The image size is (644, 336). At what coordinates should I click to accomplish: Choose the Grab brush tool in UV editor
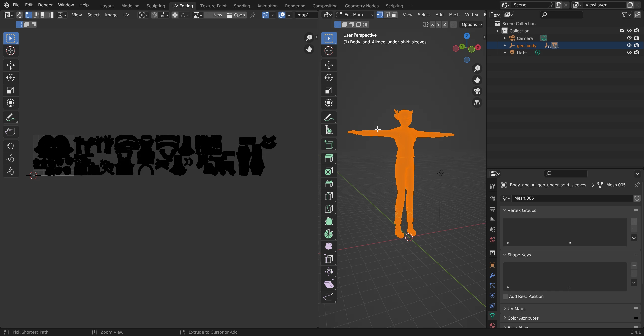pos(10,146)
